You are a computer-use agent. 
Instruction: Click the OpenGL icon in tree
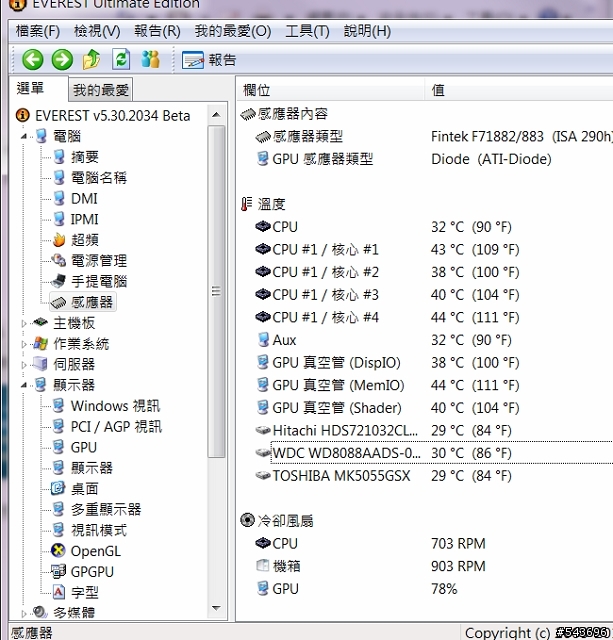point(58,551)
